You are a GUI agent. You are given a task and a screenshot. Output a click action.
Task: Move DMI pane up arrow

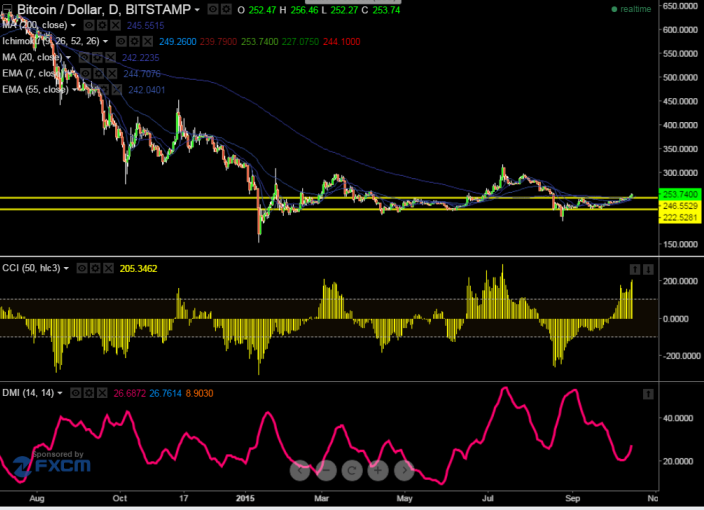pyautogui.click(x=648, y=394)
